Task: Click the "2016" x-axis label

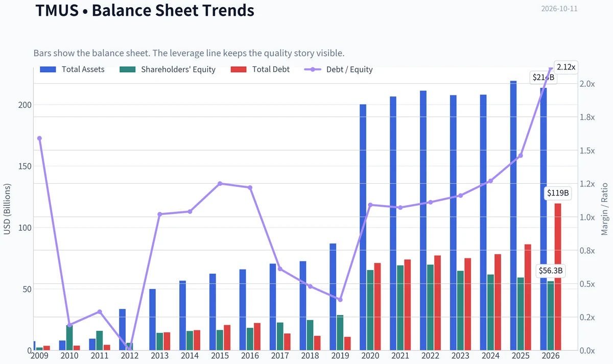Action: (x=250, y=356)
